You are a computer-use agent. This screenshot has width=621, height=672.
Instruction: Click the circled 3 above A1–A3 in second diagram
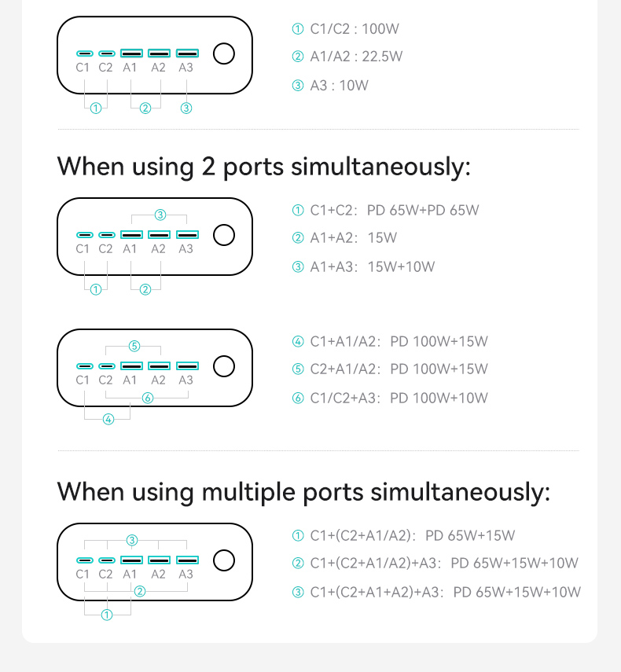coord(160,215)
